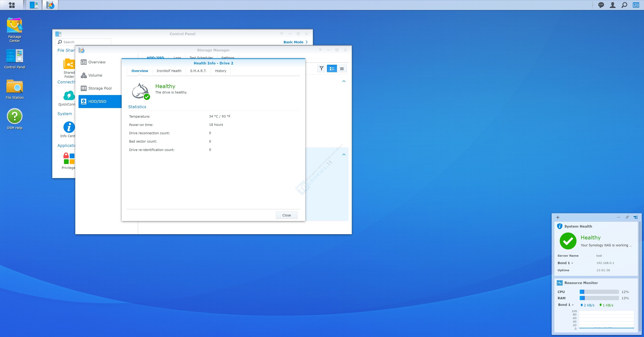This screenshot has width=644, height=337.
Task: Select the Overview tab in Health Info
Action: [x=140, y=71]
